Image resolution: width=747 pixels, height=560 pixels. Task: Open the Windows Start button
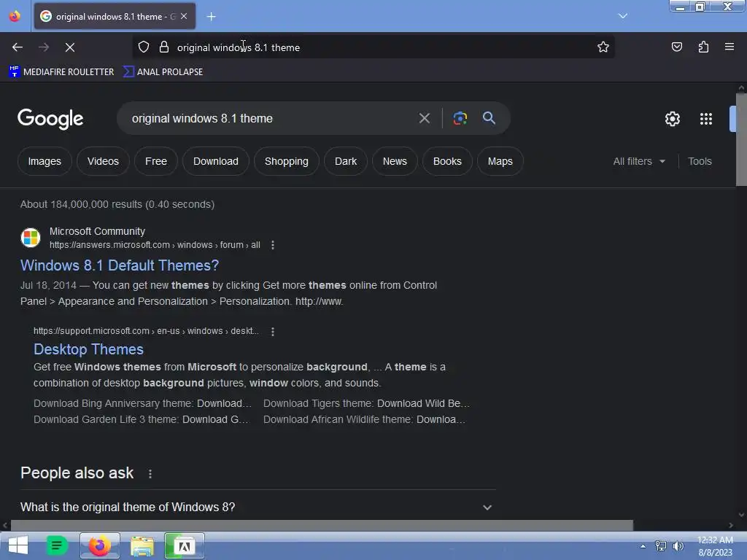point(18,545)
